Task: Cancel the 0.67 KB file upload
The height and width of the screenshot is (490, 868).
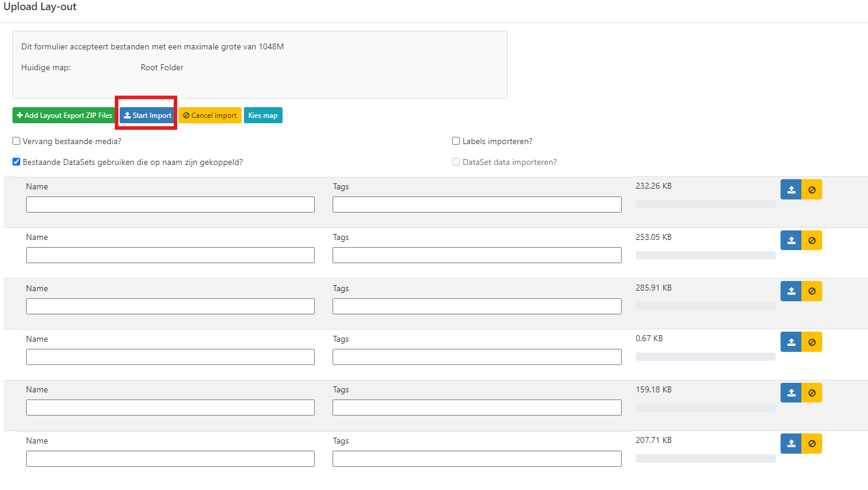Action: click(x=811, y=342)
